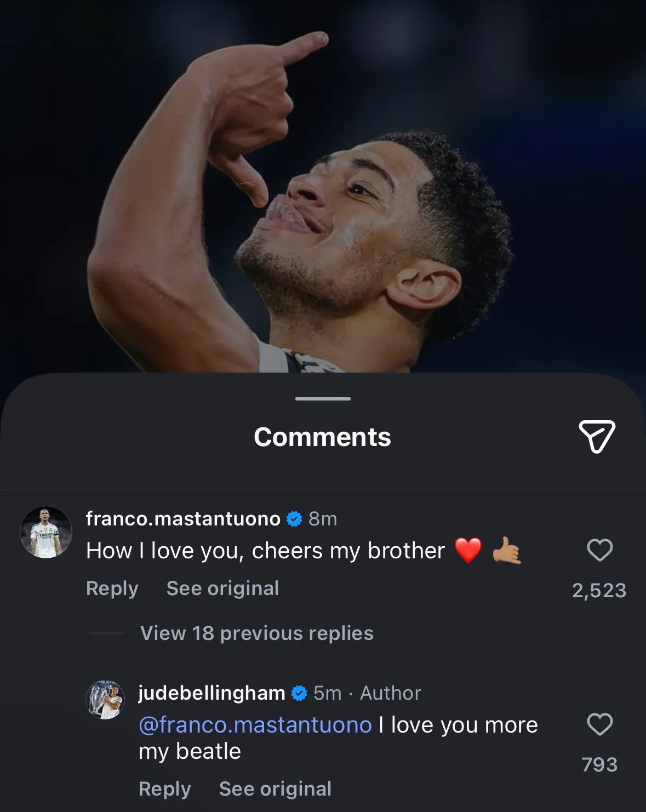Image resolution: width=646 pixels, height=812 pixels.
Task: See original of judebellingham's reply
Action: 275,789
